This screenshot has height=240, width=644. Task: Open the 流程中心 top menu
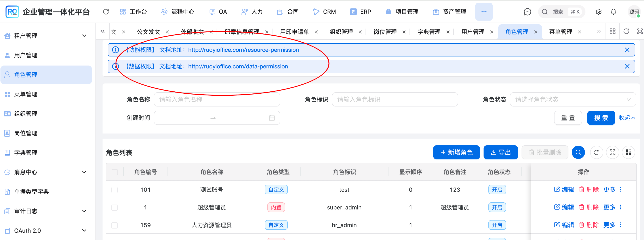pyautogui.click(x=178, y=12)
